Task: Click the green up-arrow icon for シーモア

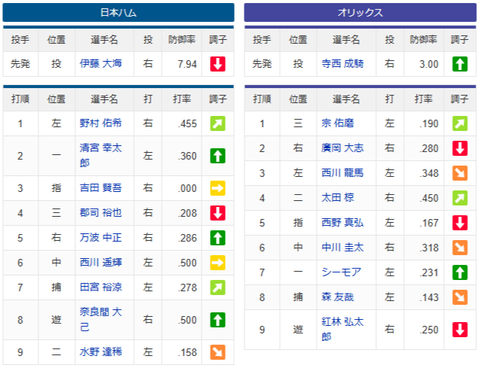Action: click(x=460, y=272)
